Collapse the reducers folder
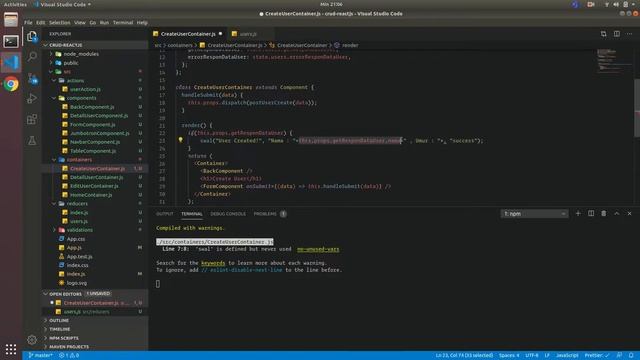 pos(54,203)
